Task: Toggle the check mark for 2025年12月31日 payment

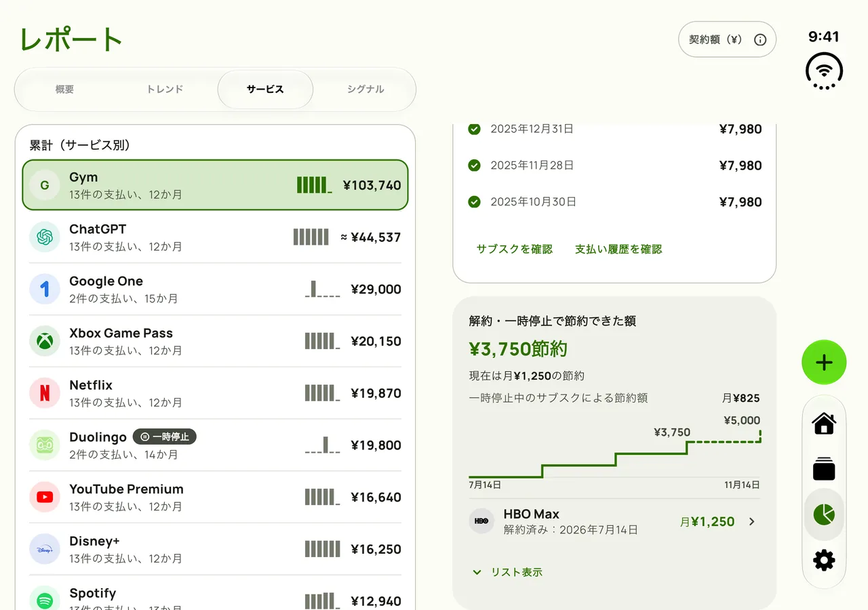Action: pos(475,129)
